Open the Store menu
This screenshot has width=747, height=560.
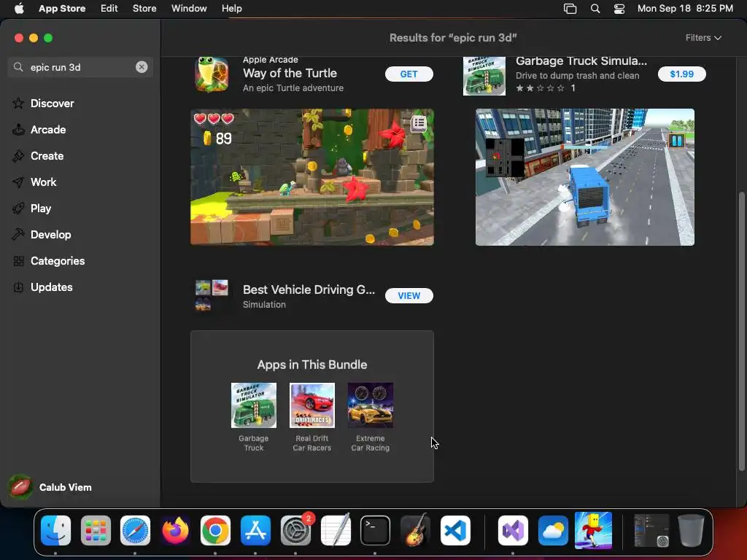(x=144, y=9)
